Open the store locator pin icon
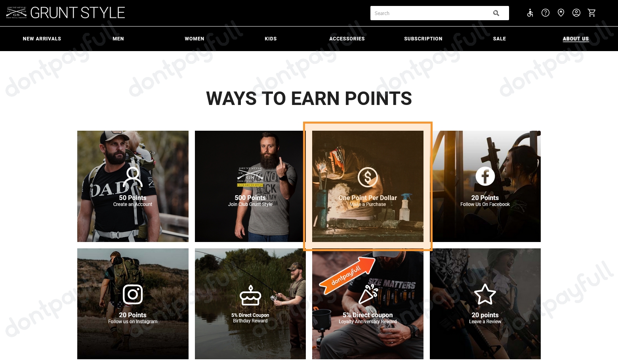This screenshot has height=364, width=618. pyautogui.click(x=561, y=13)
